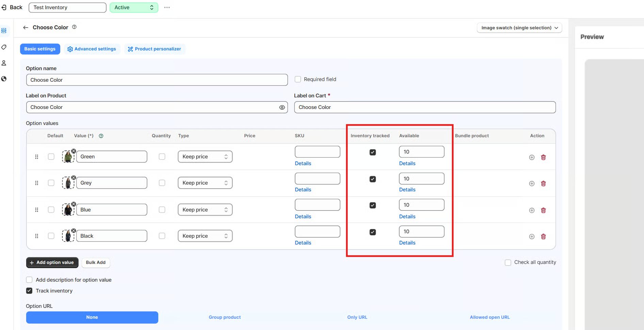Enable the Required field checkbox
Screen dimensions: 644x330
[298, 79]
